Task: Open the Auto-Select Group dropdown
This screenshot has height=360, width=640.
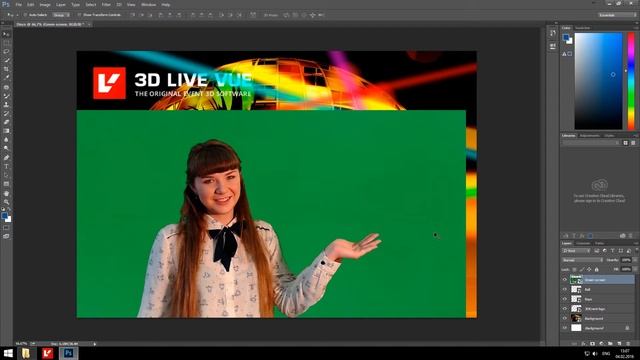Action: point(61,15)
